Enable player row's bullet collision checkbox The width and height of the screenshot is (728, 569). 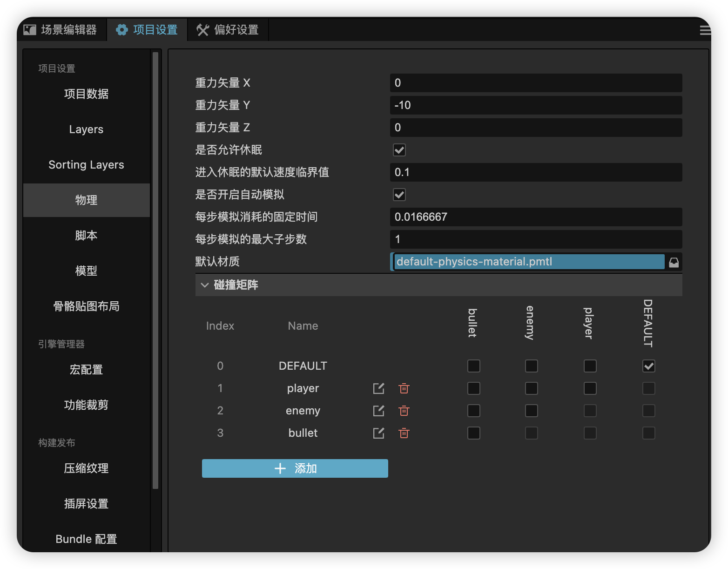(473, 388)
